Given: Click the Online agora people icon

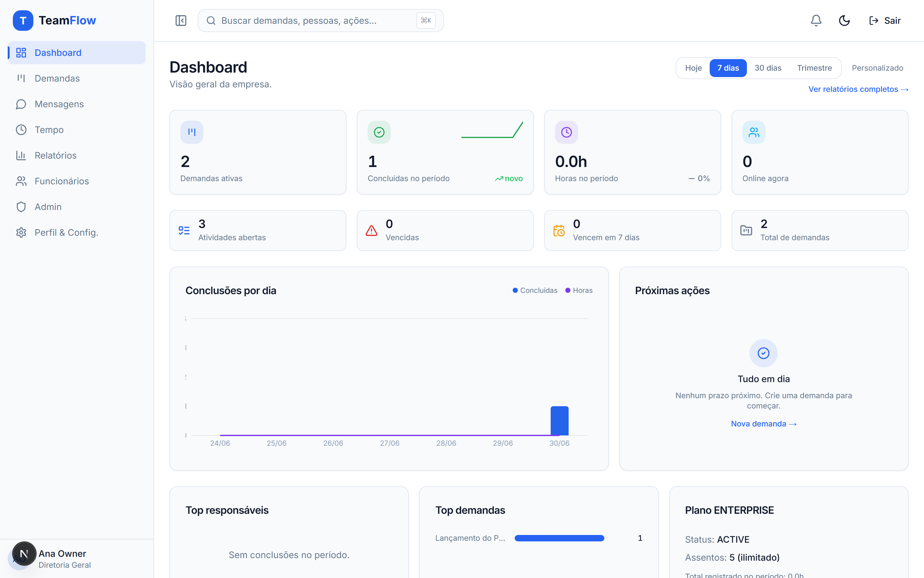Looking at the screenshot, I should pos(754,132).
